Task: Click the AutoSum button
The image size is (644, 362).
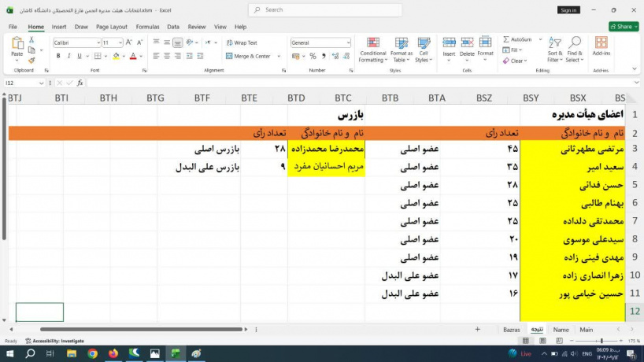Action: [517, 39]
